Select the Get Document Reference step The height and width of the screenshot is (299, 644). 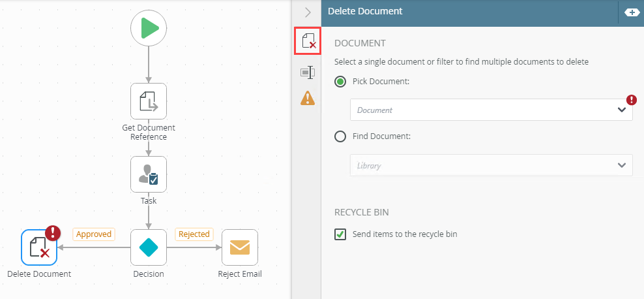click(149, 101)
